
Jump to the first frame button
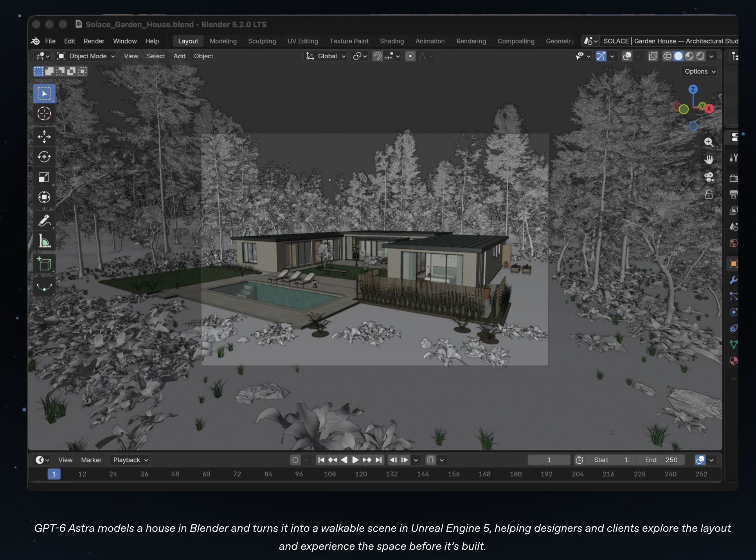pos(321,460)
